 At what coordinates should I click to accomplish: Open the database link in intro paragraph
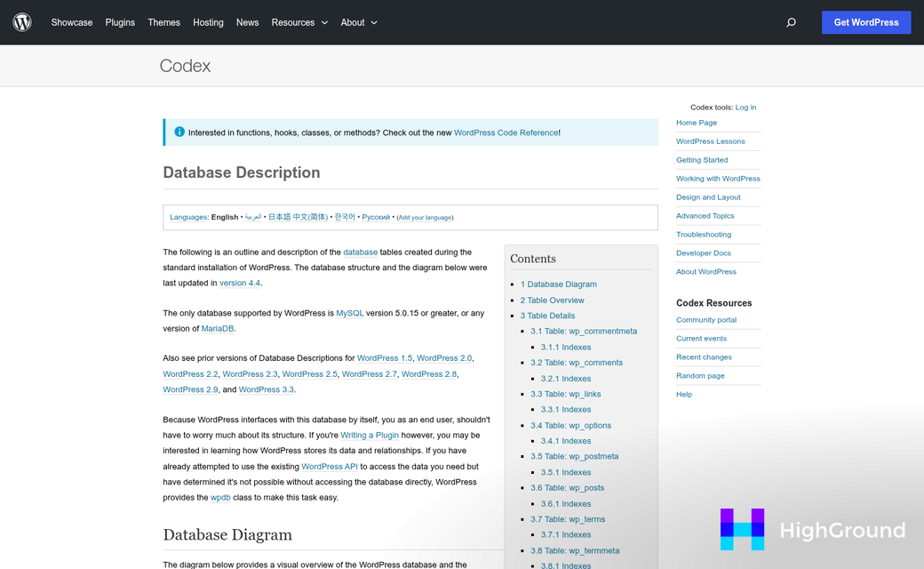click(361, 252)
